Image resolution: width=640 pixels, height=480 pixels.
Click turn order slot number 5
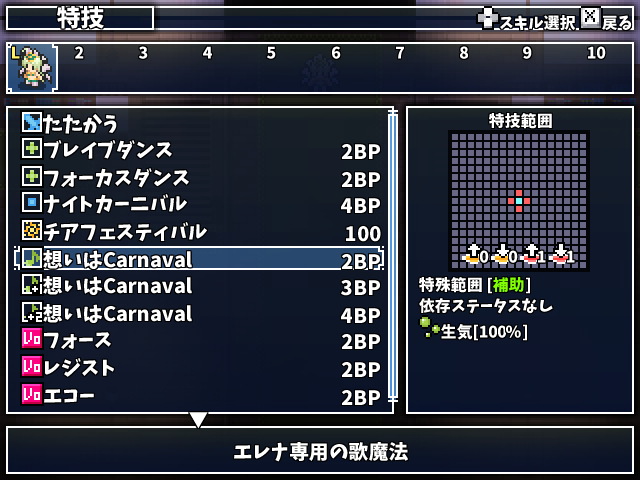271,53
